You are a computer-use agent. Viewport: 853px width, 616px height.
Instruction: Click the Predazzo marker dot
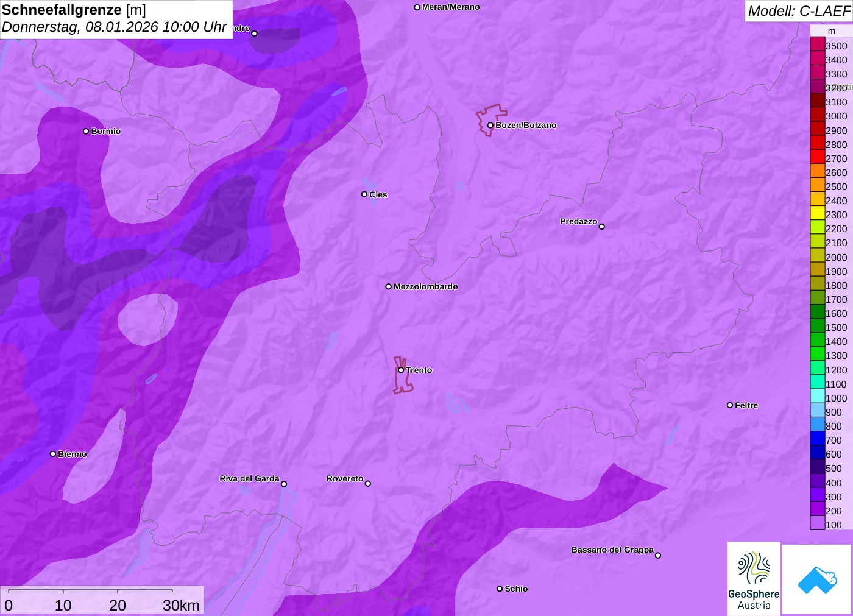point(602,227)
